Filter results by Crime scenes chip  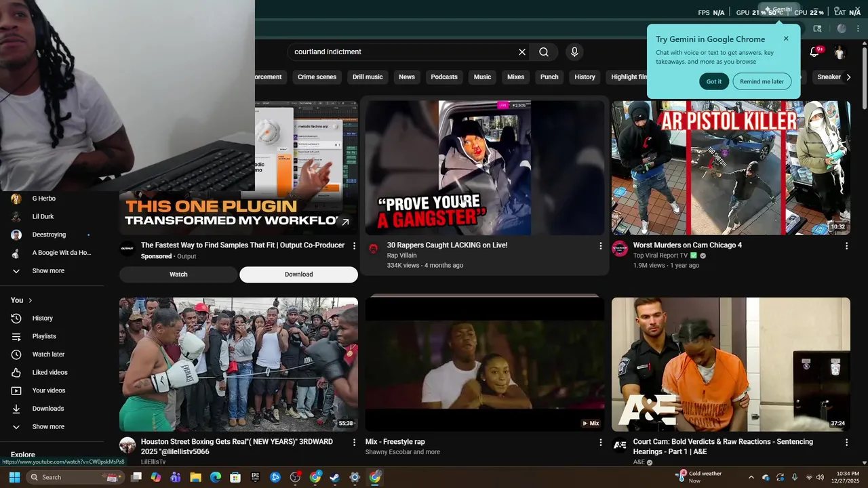[317, 77]
